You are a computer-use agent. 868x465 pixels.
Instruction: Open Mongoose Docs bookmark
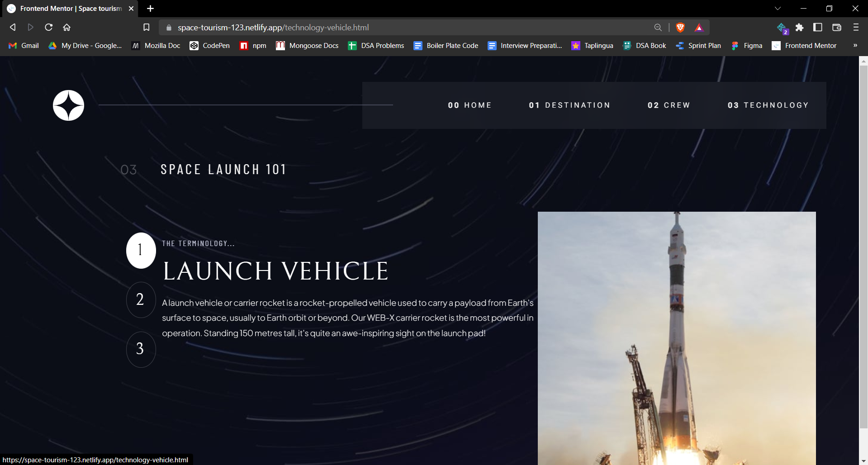click(307, 46)
